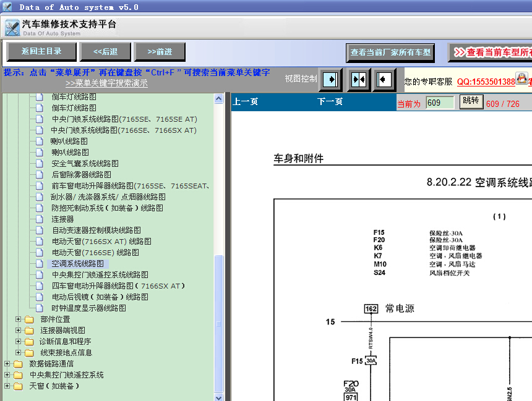Go to 上一页 previous page
Image resolution: width=532 pixels, height=401 pixels.
click(246, 102)
